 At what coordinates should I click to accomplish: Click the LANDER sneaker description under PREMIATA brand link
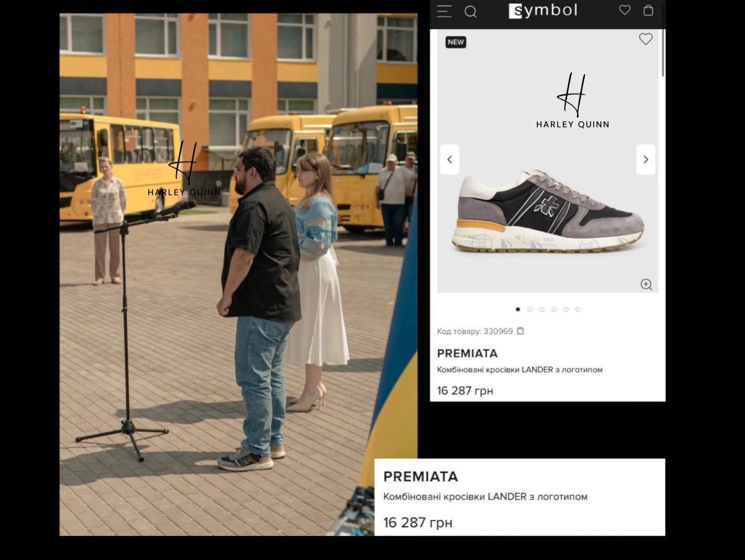click(520, 370)
